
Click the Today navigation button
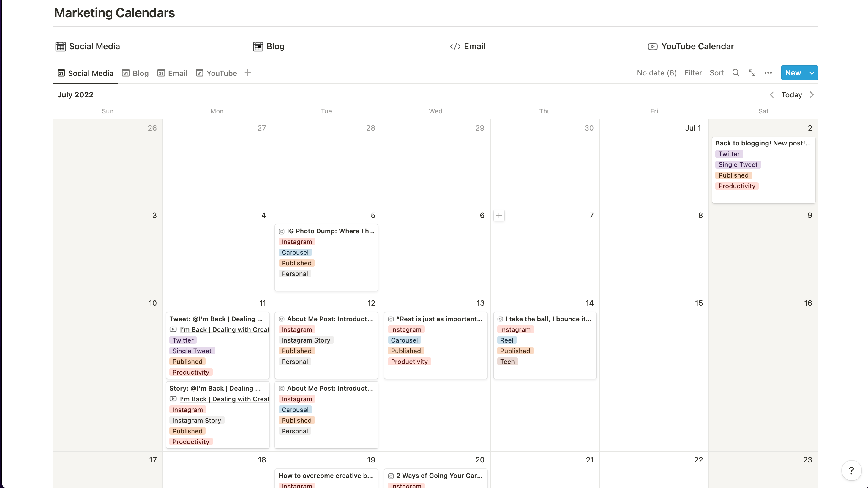[x=792, y=95]
